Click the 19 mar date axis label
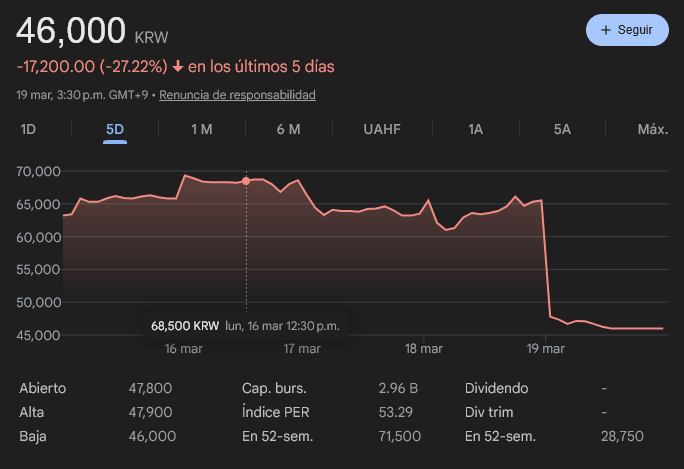Screen dimensions: 684x469 (546, 349)
